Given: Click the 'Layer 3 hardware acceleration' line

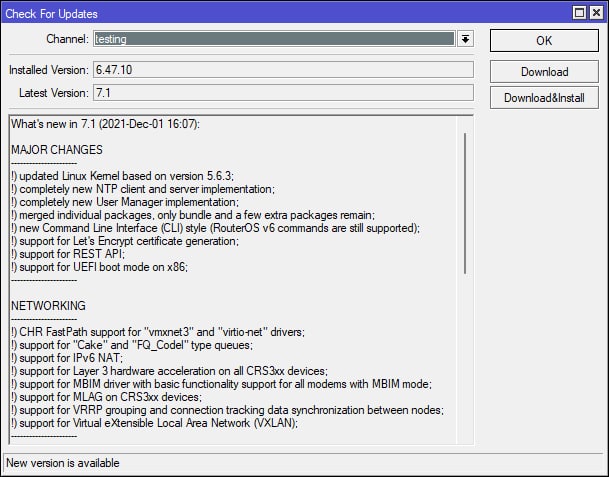Looking at the screenshot, I should (x=169, y=371).
